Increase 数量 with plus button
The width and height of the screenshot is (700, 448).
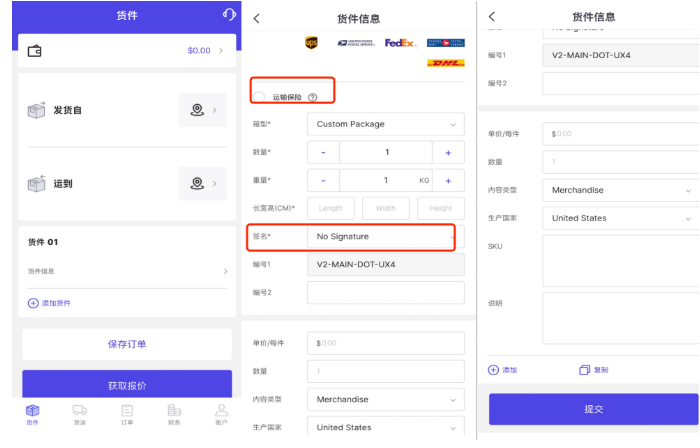pos(448,153)
